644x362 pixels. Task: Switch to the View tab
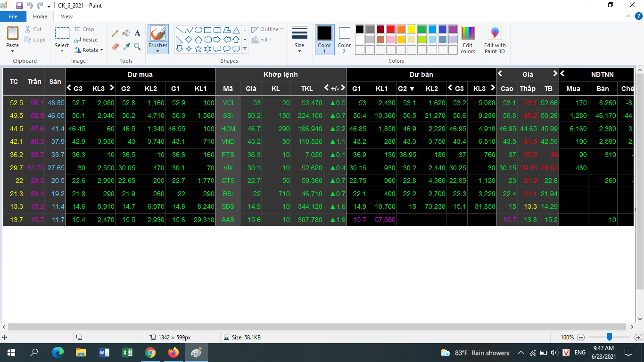click(66, 16)
